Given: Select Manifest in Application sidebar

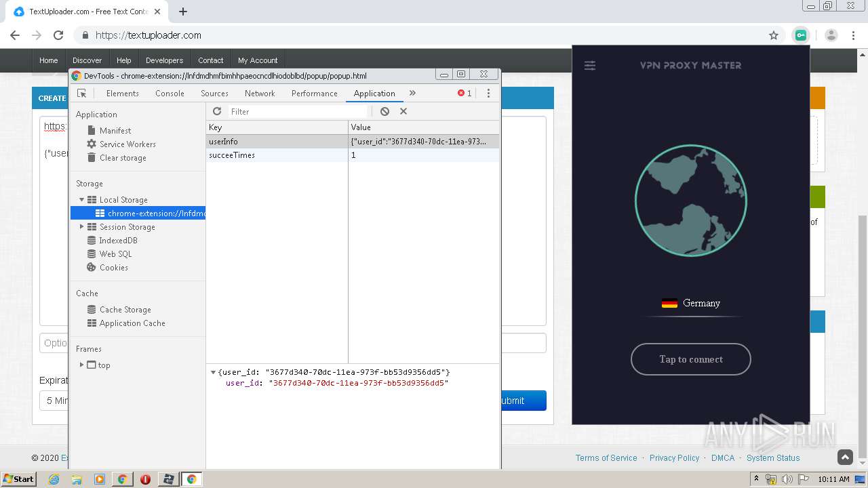Looking at the screenshot, I should 115,131.
